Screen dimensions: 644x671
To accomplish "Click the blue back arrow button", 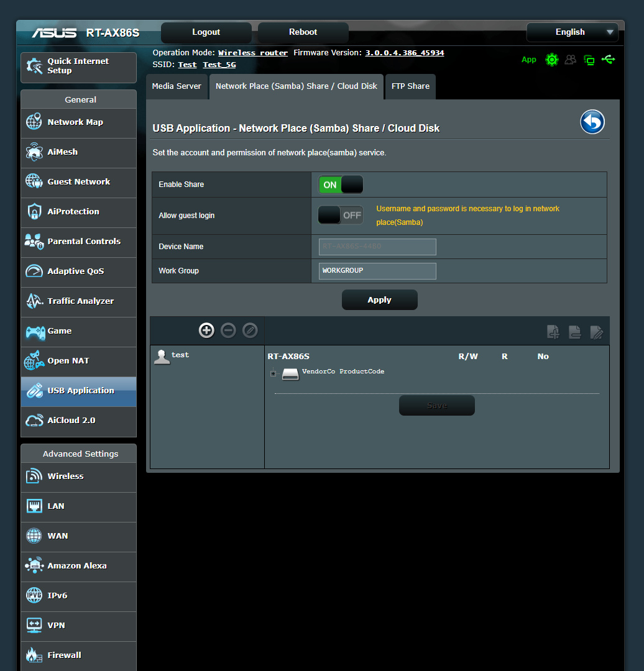I will click(592, 122).
